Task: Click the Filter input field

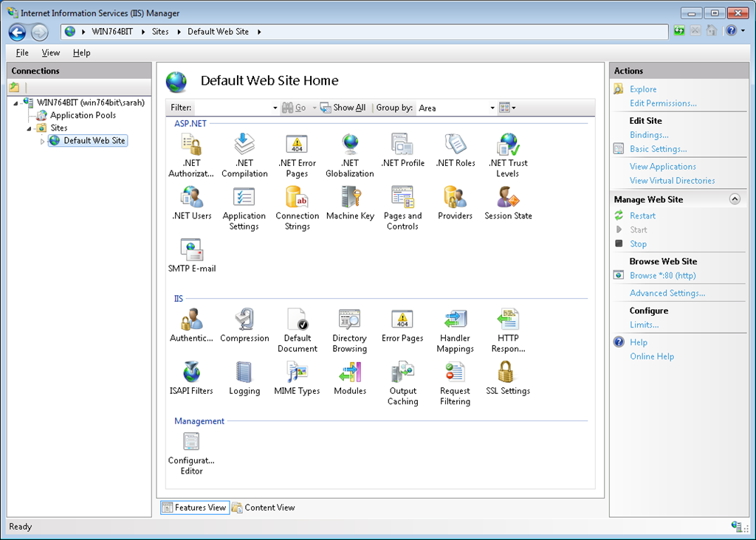Action: (x=233, y=108)
